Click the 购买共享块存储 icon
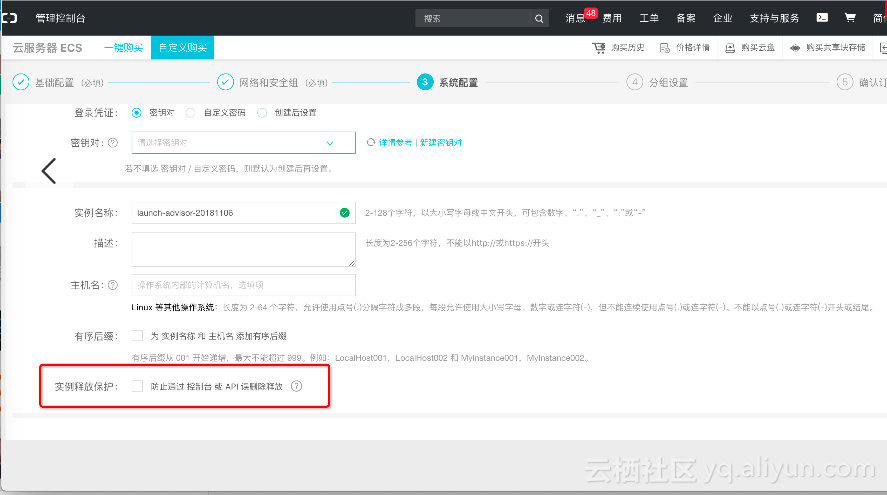Viewport: 887px width, 495px height. coord(795,48)
